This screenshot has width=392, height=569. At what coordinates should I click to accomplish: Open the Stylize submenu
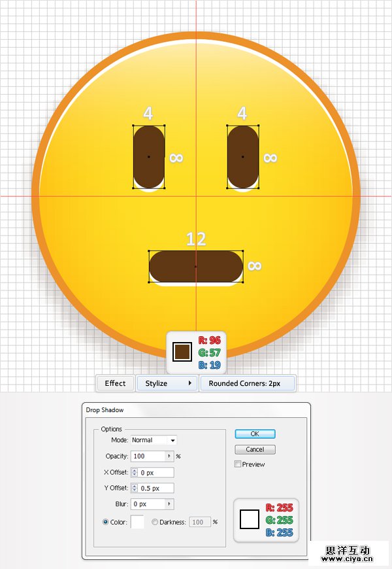(x=167, y=383)
